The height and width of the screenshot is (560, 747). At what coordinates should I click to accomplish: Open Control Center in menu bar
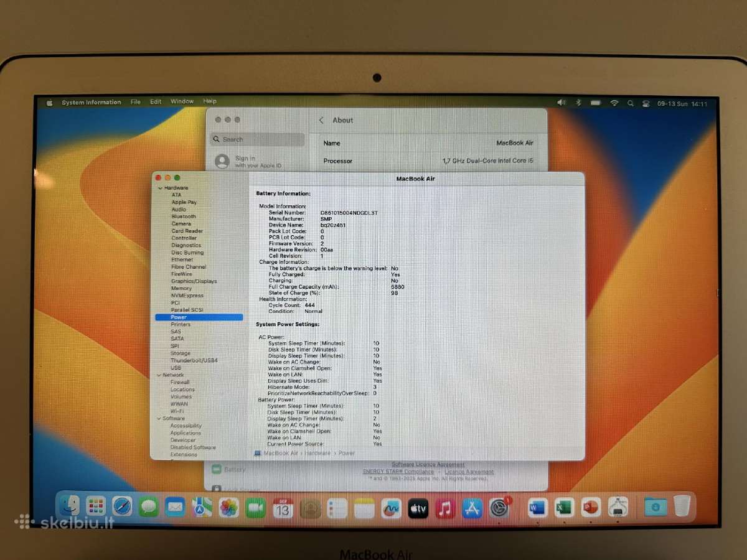(646, 104)
